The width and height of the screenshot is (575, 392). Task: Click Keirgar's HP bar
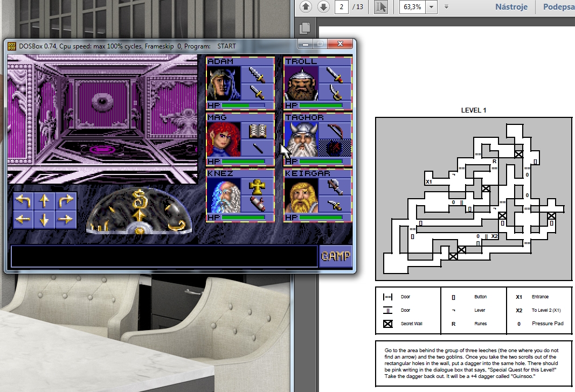(321, 218)
